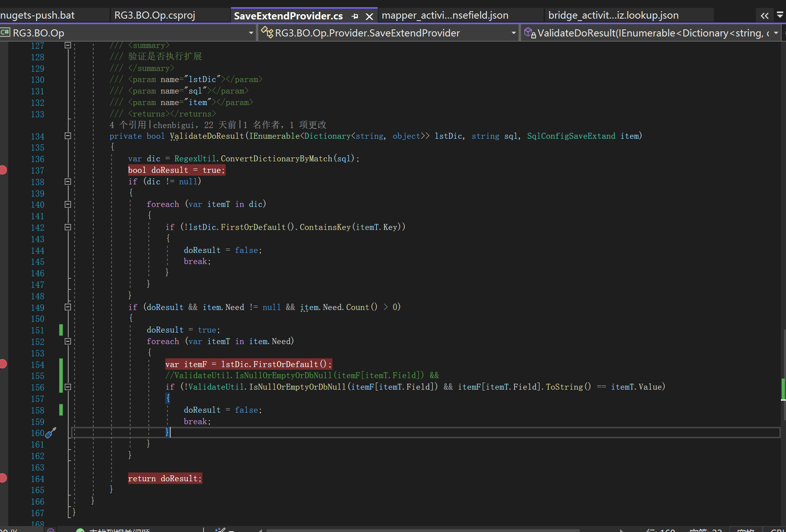Screen dimensions: 786x532
Task: Close the SaveExtendProvider.cs tab
Action: point(369,16)
